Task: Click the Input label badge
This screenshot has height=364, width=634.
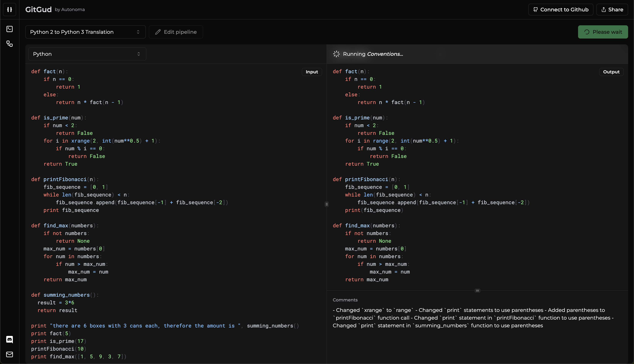Action: tap(312, 72)
